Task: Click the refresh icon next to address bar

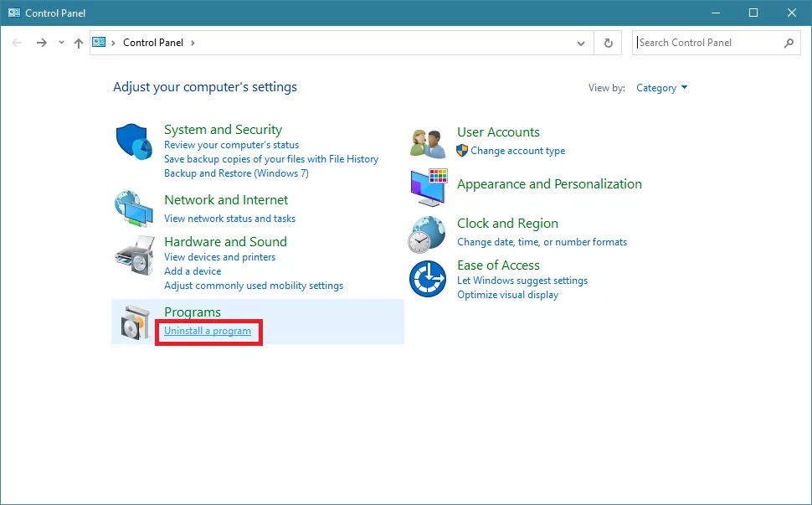Action: pyautogui.click(x=608, y=43)
